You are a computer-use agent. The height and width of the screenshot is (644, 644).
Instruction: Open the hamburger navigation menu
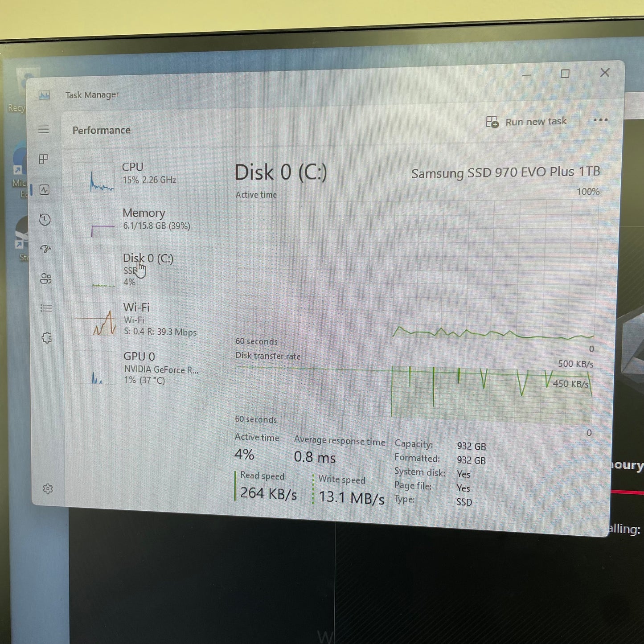tap(43, 130)
